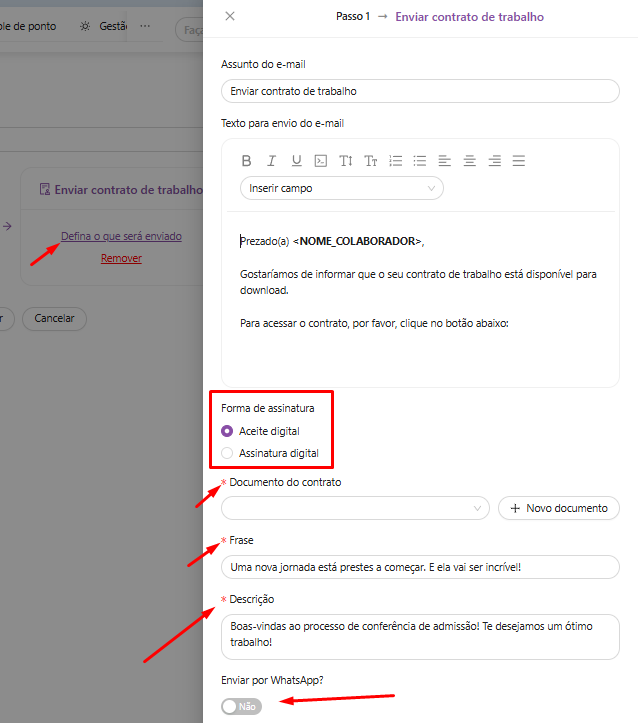Toggle bold formatting in email editor

247,161
